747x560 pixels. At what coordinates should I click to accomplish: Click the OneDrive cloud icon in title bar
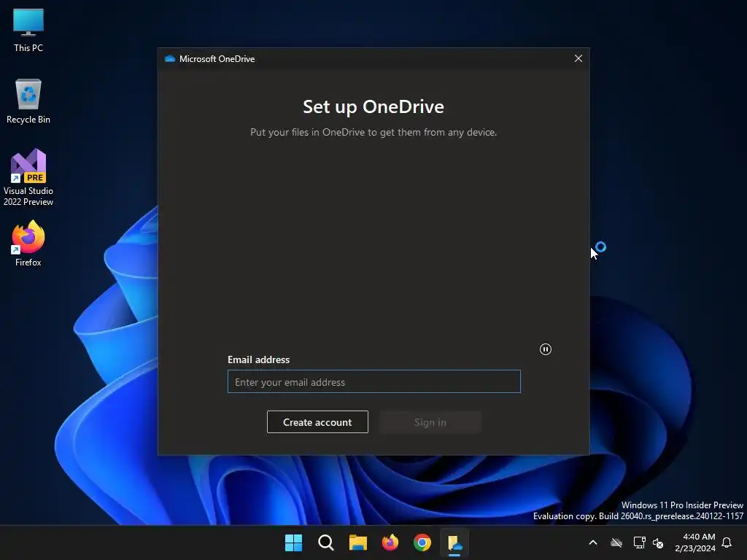pos(169,58)
